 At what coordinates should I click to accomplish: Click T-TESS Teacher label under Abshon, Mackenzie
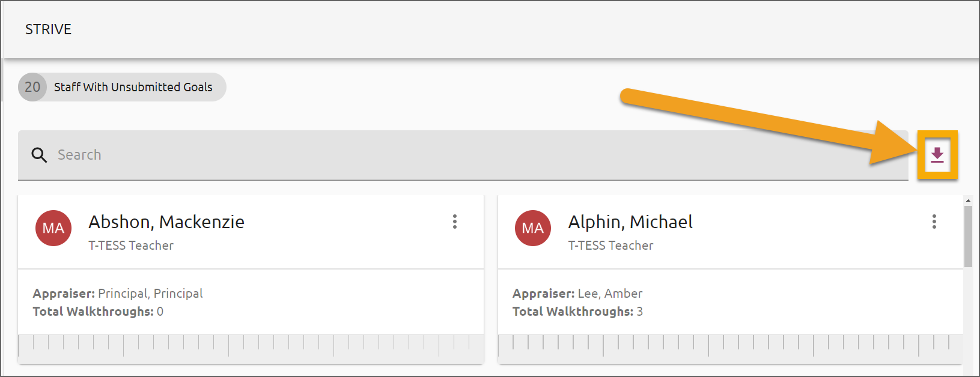[131, 246]
